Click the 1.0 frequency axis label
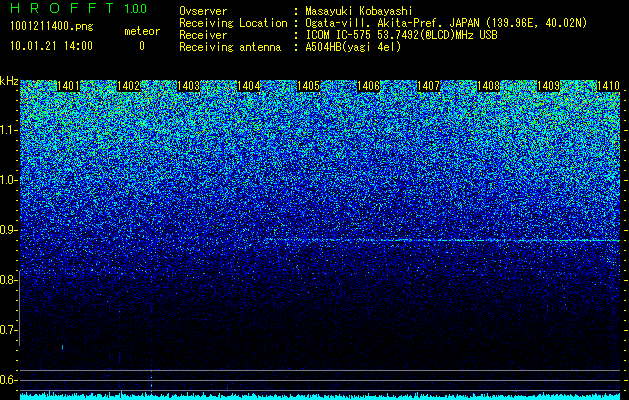Viewport: 629px width, 400px height. 9,180
